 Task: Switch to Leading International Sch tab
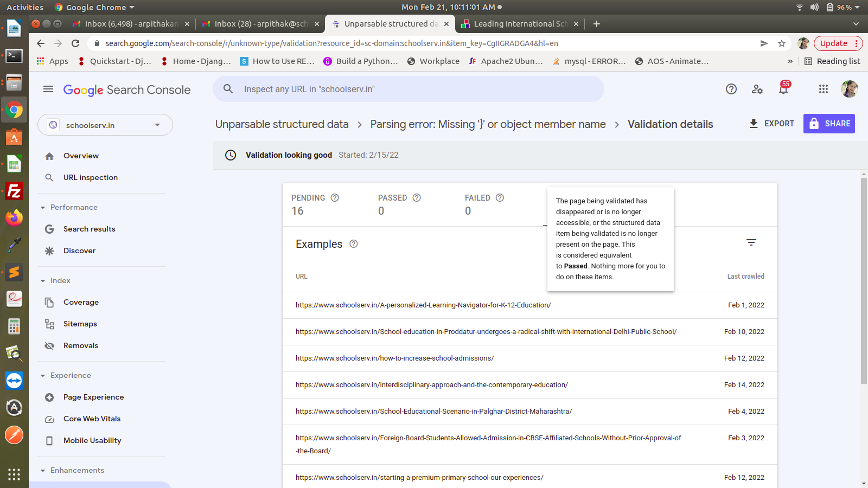coord(519,24)
